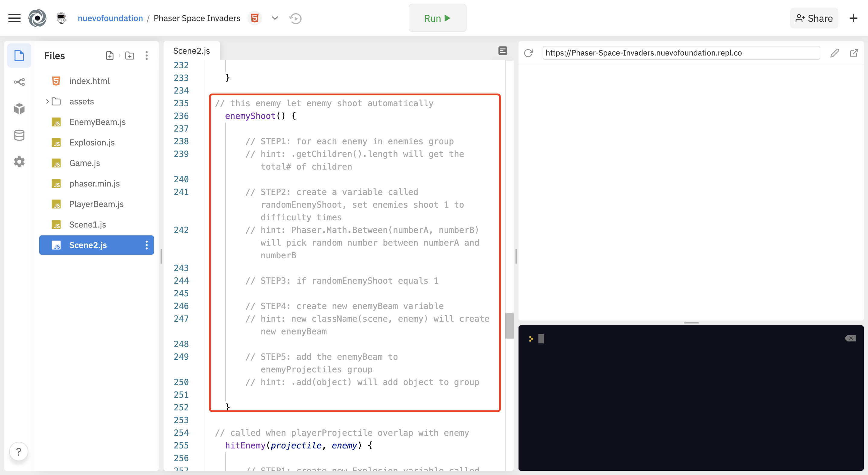
Task: Open the repl name dropdown chevron
Action: 275,18
